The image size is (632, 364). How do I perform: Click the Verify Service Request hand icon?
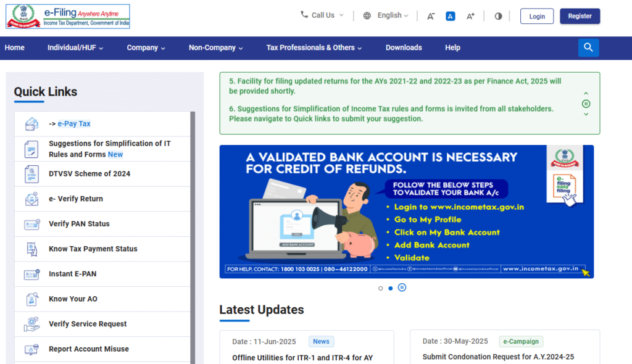click(31, 324)
